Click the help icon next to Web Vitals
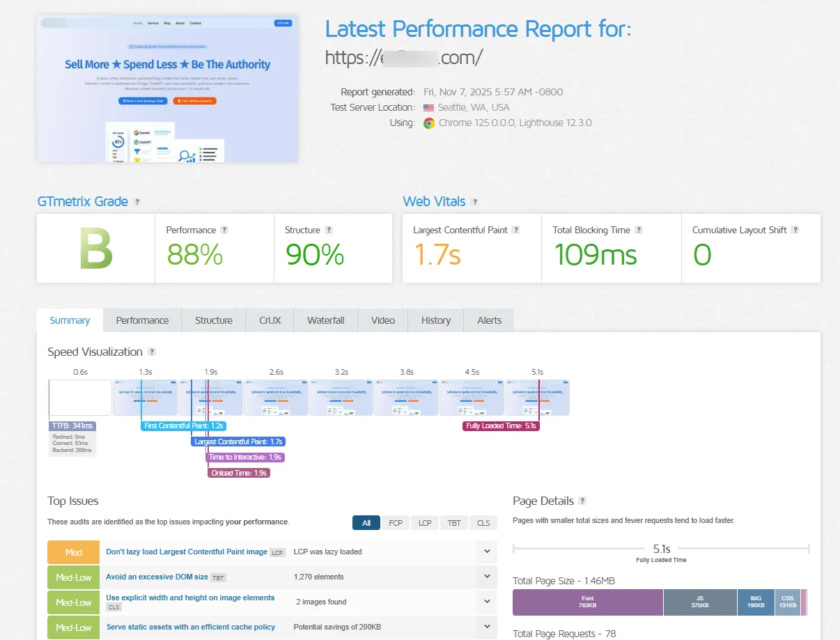Viewport: 840px width, 640px height. 474,202
